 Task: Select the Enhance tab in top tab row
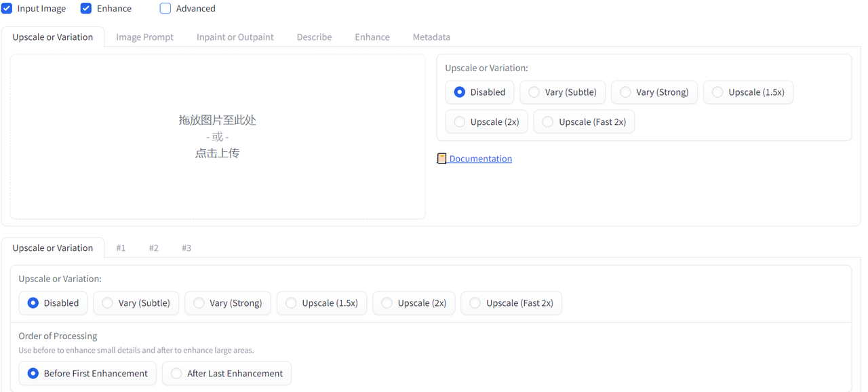[372, 37]
